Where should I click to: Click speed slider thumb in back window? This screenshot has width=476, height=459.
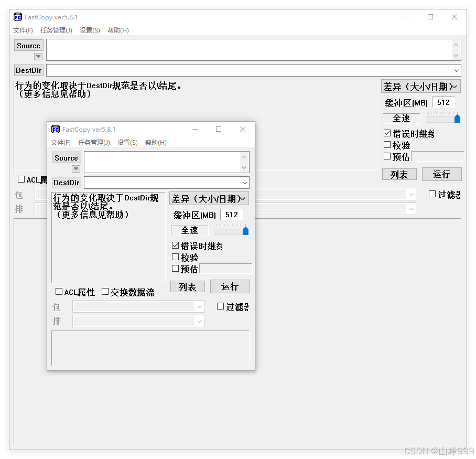[457, 119]
